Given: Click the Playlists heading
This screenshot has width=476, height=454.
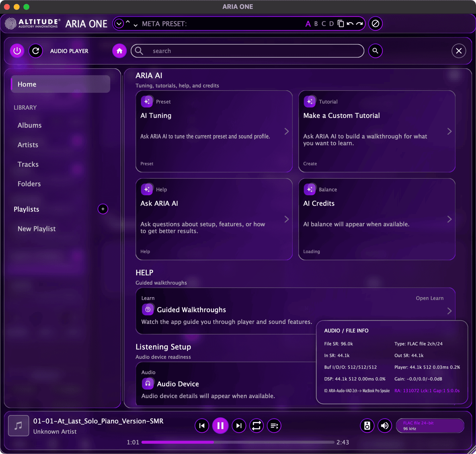Looking at the screenshot, I should click(27, 209).
